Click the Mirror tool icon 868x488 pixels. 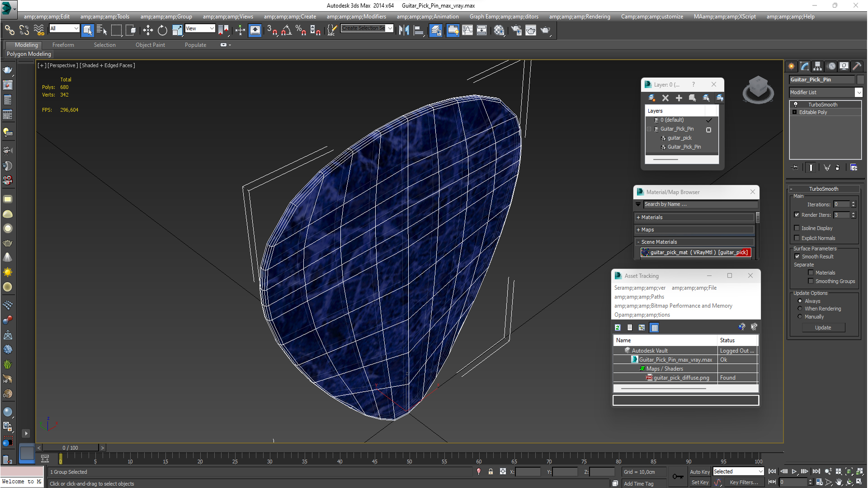click(x=404, y=30)
